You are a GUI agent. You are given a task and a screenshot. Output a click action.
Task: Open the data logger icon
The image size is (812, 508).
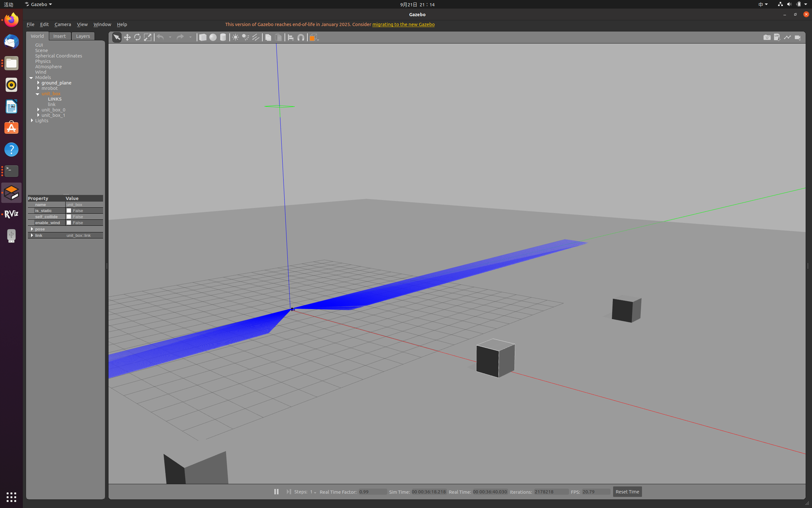777,37
